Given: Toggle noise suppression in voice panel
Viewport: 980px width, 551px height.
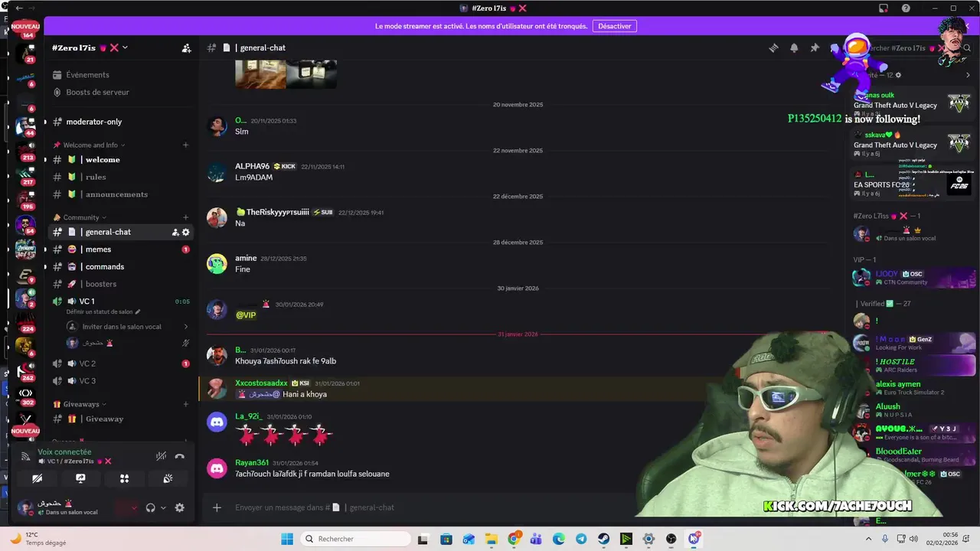Looking at the screenshot, I should (x=161, y=456).
